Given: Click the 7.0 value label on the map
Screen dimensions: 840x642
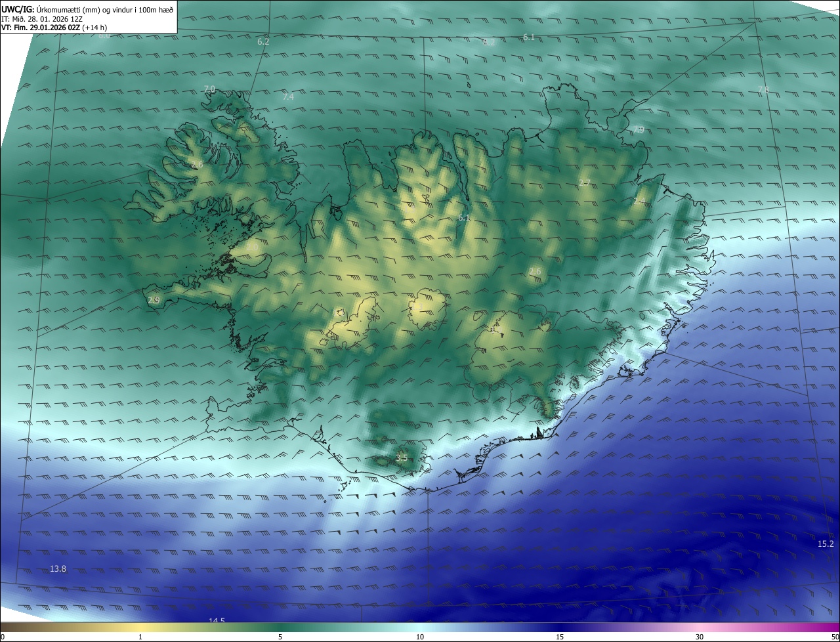Looking at the screenshot, I should point(209,89).
